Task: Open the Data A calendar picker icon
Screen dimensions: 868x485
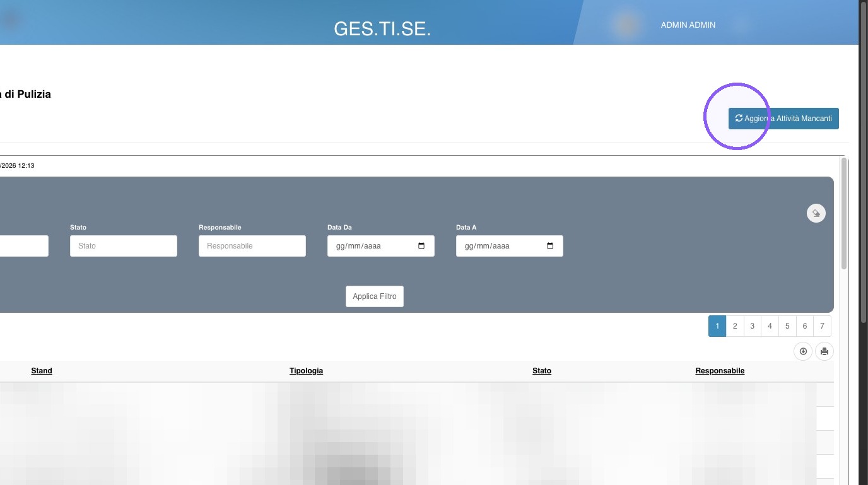Action: click(550, 246)
